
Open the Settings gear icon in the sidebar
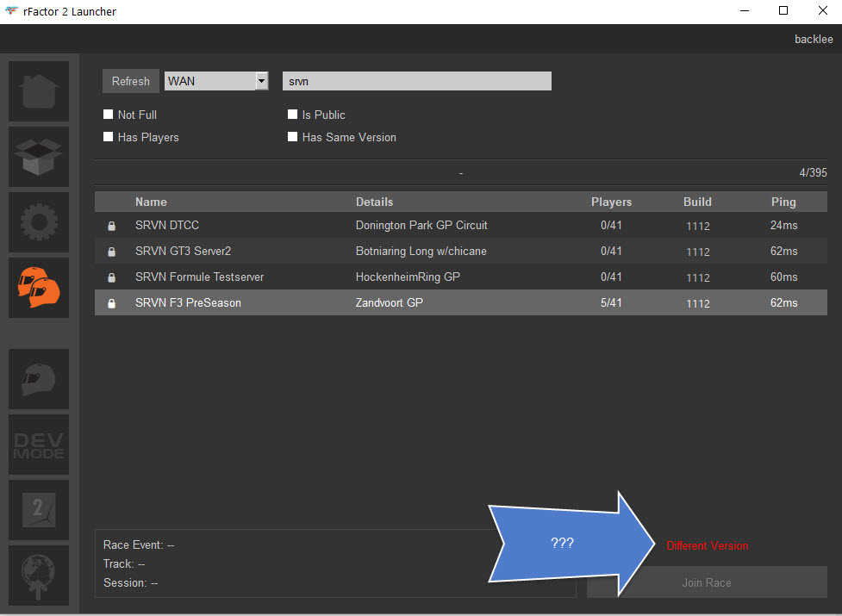[39, 222]
